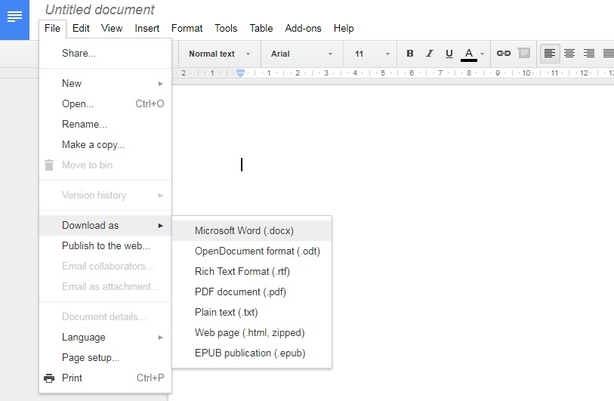Choose Open... from the File menu
This screenshot has width=614, height=401.
click(x=105, y=104)
